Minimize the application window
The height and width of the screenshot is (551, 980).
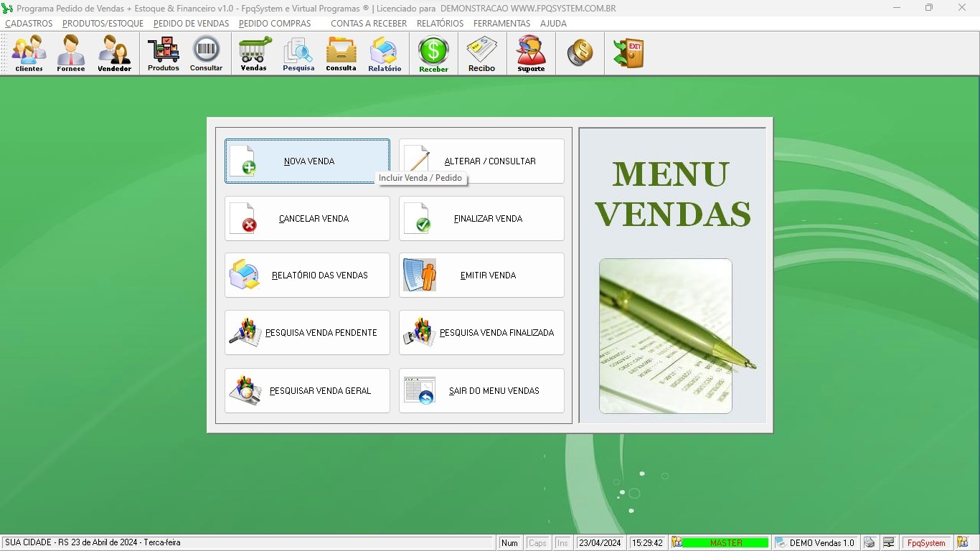897,8
